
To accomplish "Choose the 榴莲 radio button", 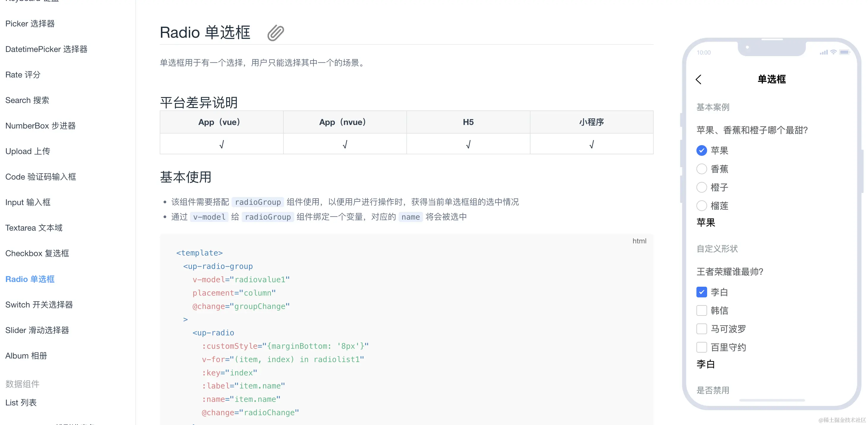I will click(x=701, y=206).
